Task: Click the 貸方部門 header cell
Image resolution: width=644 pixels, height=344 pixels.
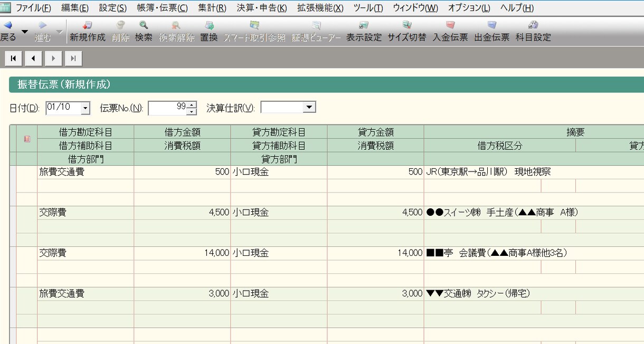Action: point(279,159)
